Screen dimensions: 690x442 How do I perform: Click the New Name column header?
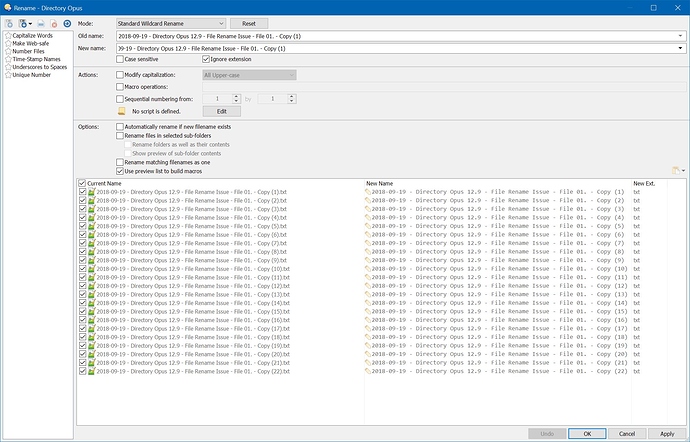[x=380, y=184]
